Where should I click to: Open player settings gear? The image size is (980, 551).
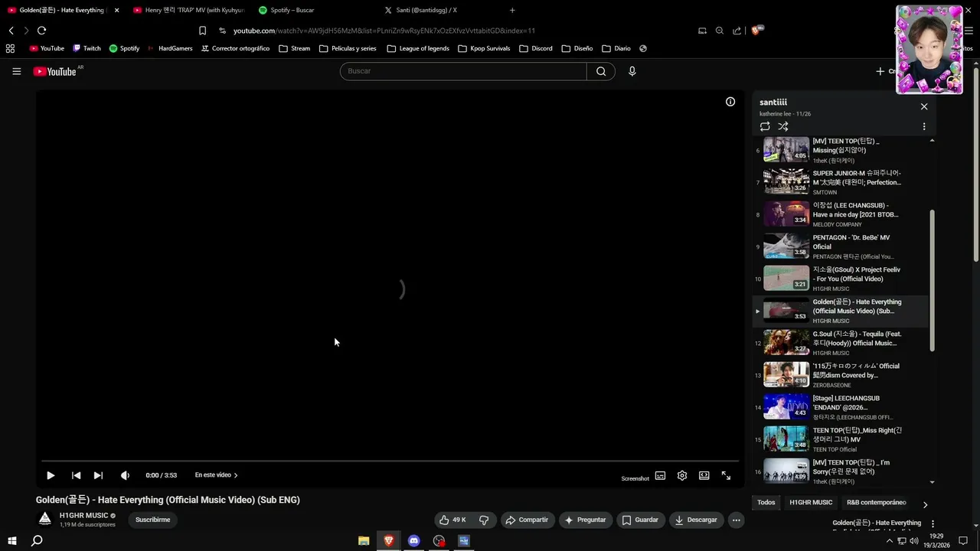click(x=682, y=475)
